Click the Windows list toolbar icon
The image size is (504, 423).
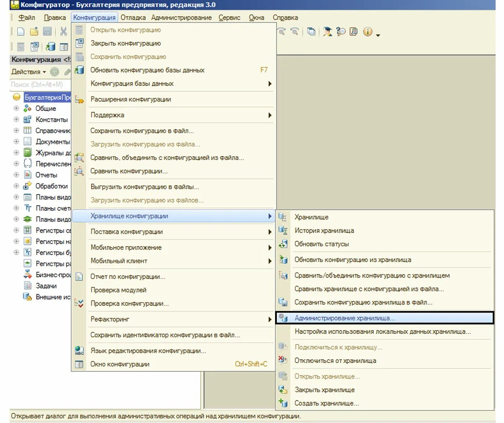tap(311, 32)
